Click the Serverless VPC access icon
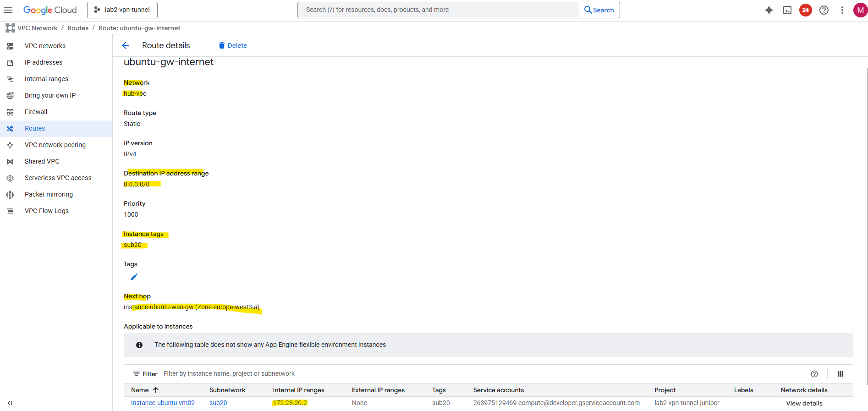The width and height of the screenshot is (868, 411). tap(10, 178)
